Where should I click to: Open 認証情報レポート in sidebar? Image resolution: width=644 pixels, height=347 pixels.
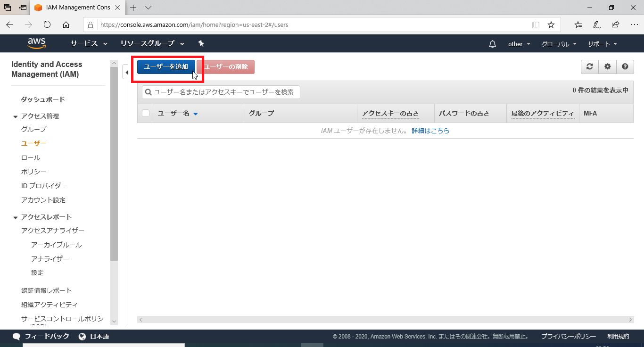[47, 290]
